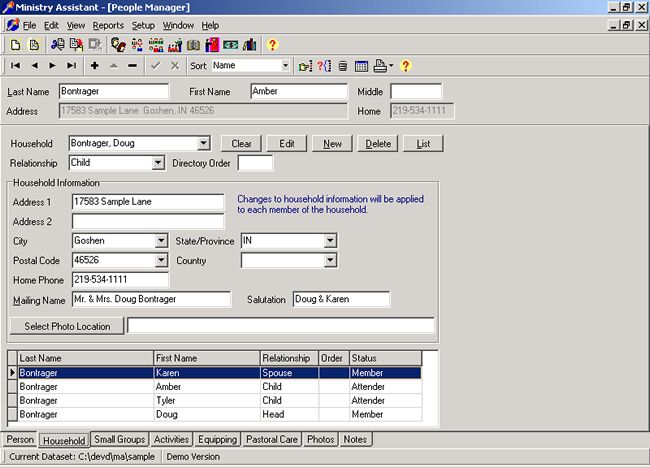Open the Sort dropdown showing Name
Image resolution: width=650 pixels, height=468 pixels.
285,65
